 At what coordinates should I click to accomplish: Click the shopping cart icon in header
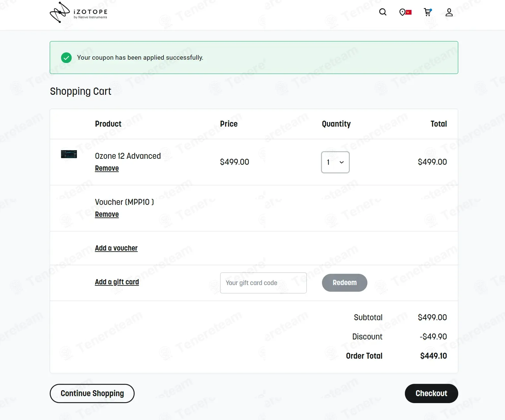428,12
